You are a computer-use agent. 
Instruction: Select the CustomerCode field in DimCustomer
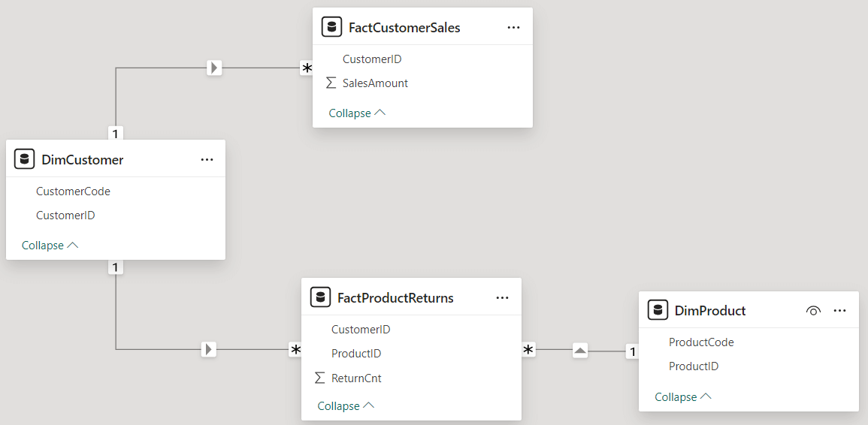(x=73, y=191)
